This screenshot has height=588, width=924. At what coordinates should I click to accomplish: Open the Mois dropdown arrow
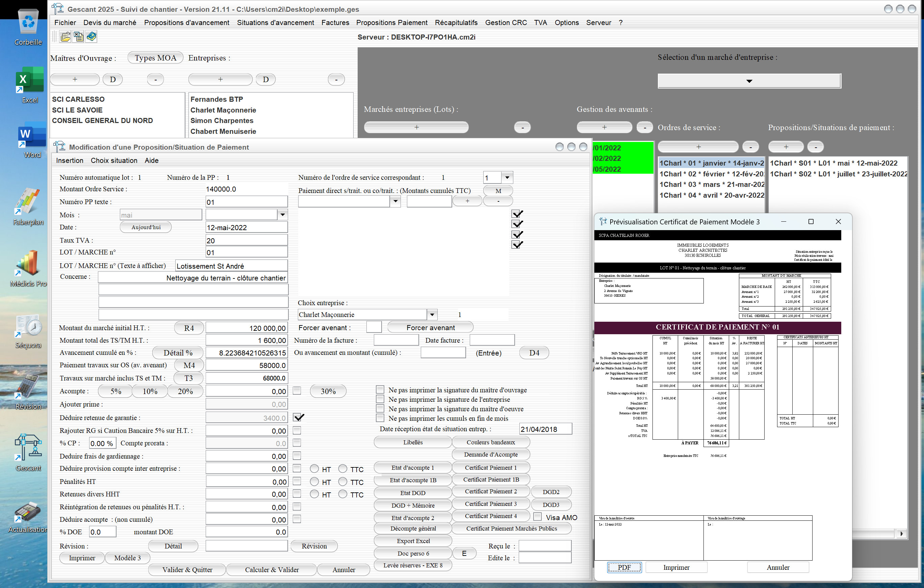(282, 215)
